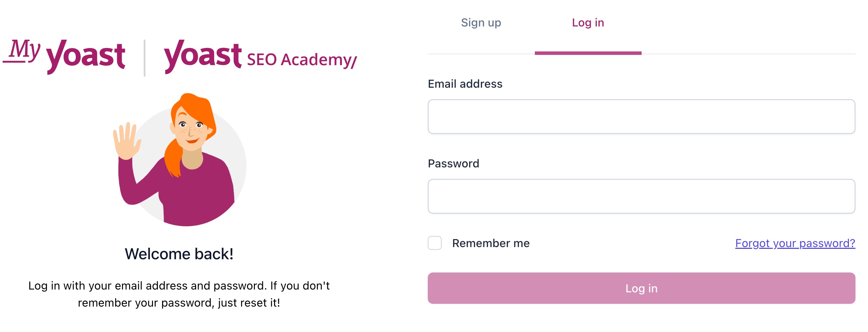
Task: Open the Forgot your password link
Action: [795, 243]
